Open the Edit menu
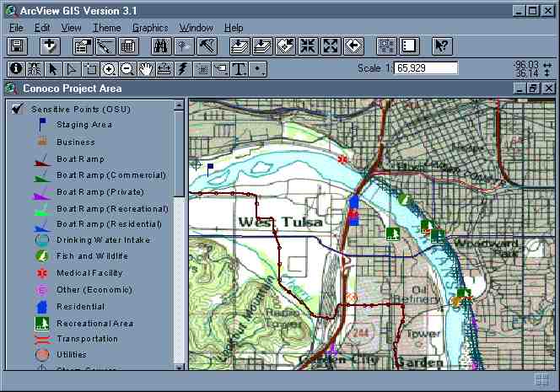This screenshot has height=392, width=560. 42,28
